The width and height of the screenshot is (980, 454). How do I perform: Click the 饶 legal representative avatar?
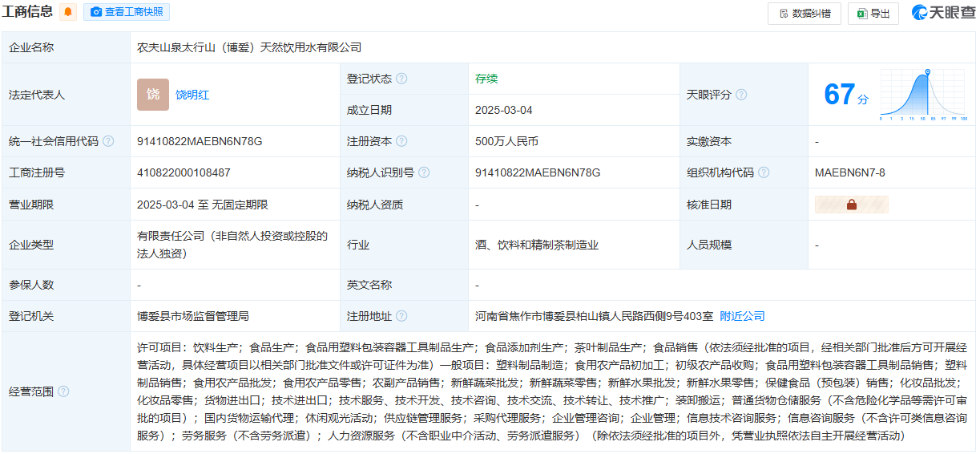152,95
